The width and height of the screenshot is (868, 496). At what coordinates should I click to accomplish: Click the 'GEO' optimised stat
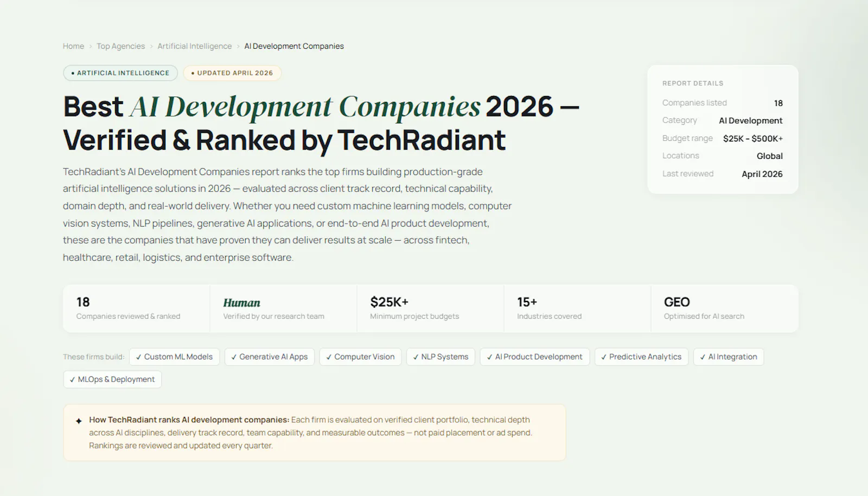pos(677,302)
